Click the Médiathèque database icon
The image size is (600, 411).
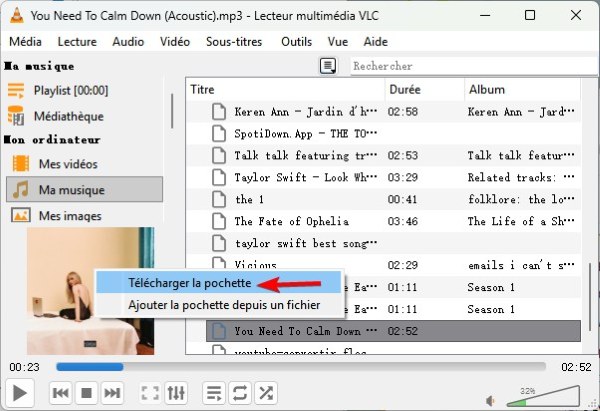tap(16, 116)
